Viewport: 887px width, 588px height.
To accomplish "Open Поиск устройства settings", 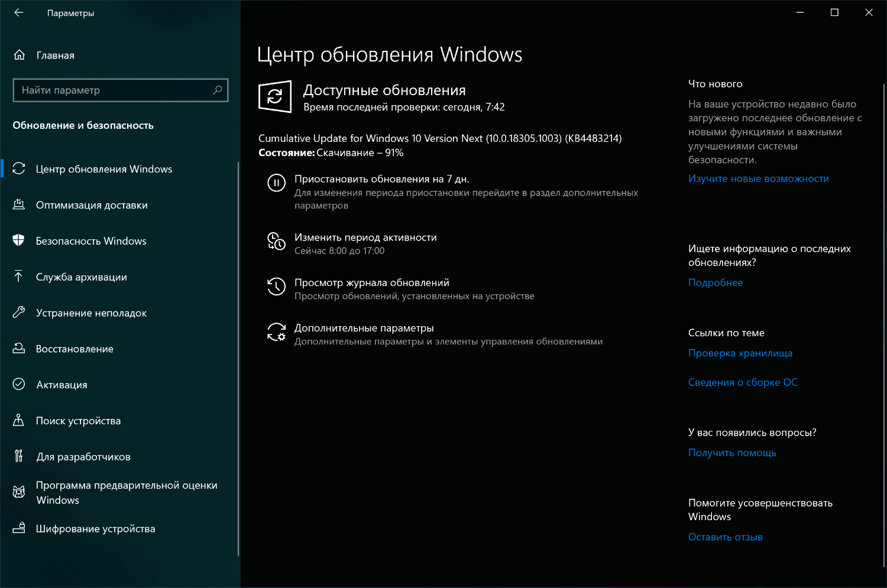I will pyautogui.click(x=79, y=420).
